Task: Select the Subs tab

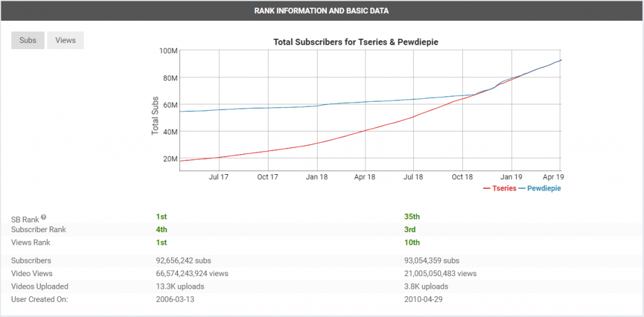Action: pyautogui.click(x=28, y=40)
